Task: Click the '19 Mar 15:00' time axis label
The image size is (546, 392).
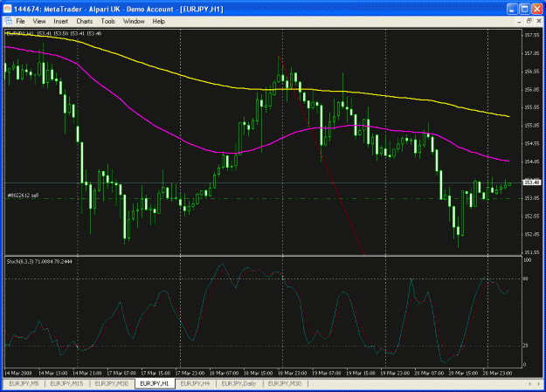Action: point(361,373)
